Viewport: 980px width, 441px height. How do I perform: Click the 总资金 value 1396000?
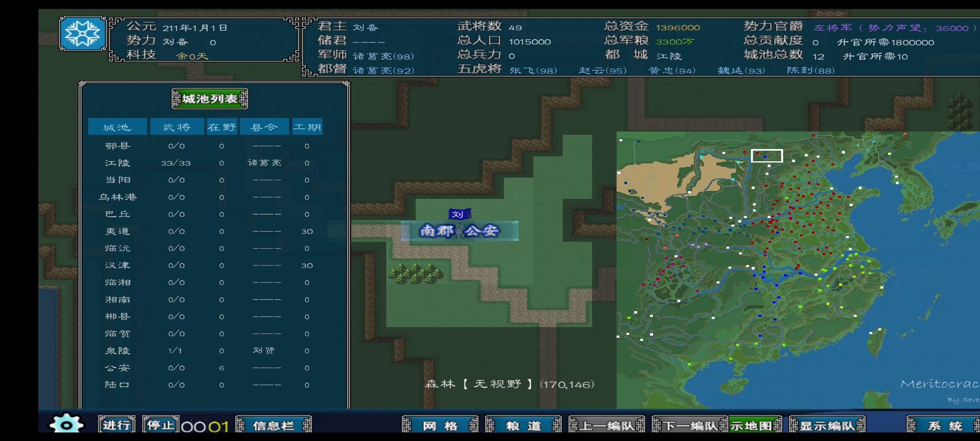pyautogui.click(x=678, y=28)
